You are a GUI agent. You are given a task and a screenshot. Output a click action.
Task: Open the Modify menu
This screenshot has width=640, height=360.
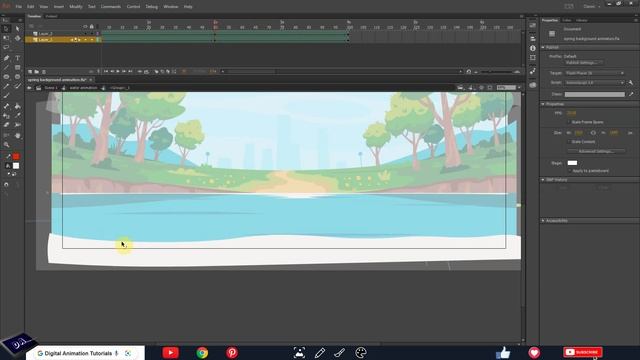coord(76,7)
